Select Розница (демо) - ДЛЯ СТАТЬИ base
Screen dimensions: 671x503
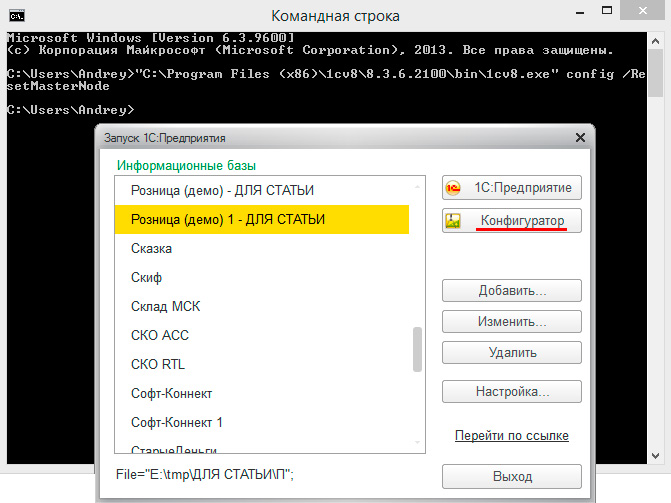(x=262, y=190)
